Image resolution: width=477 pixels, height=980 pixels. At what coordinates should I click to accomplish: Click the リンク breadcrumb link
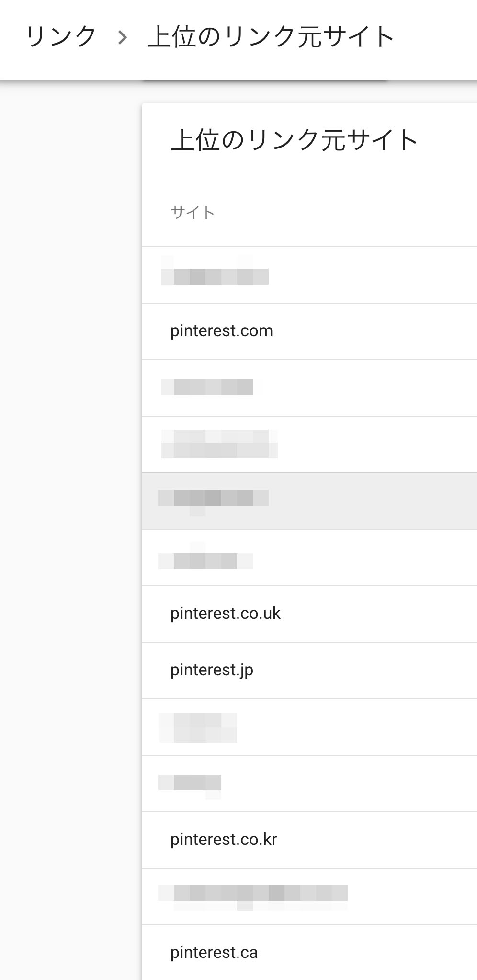[x=61, y=37]
